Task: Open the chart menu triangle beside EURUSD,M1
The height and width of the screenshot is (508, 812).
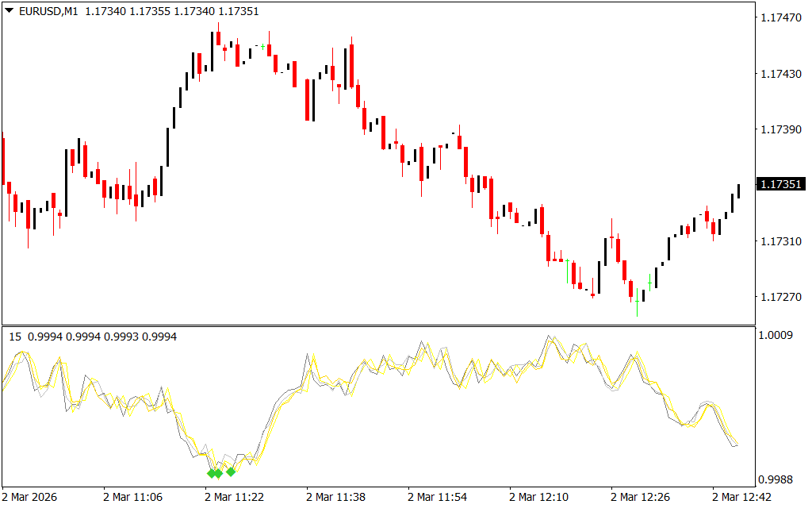Action: 9,11
